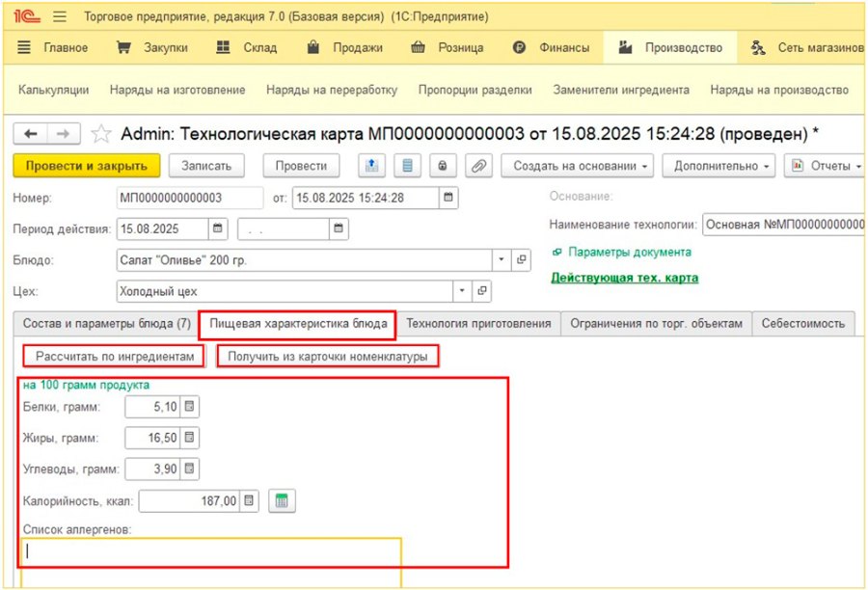
Task: Select Пищевая характеристика блюда tab
Action: point(298,324)
